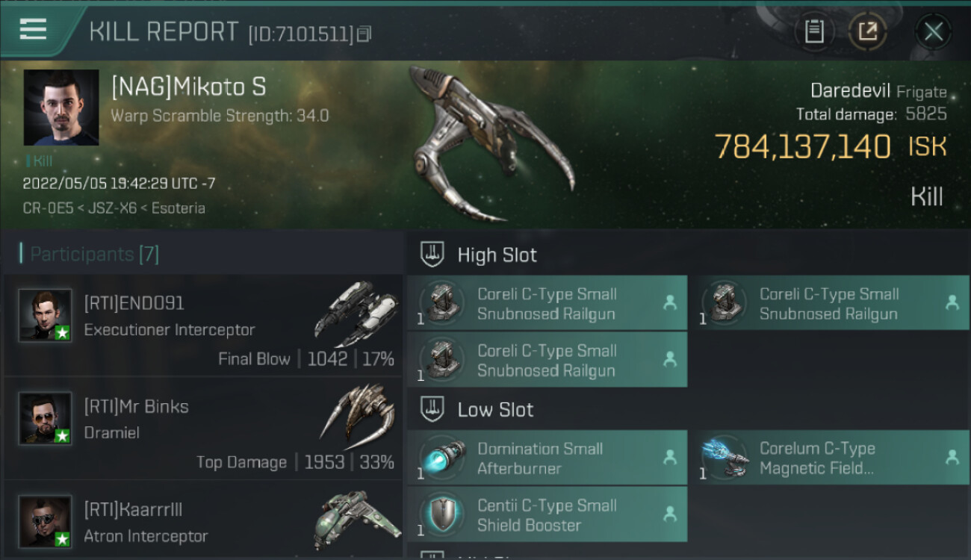The image size is (971, 560).
Task: Click the clipboard report icon
Action: point(814,31)
